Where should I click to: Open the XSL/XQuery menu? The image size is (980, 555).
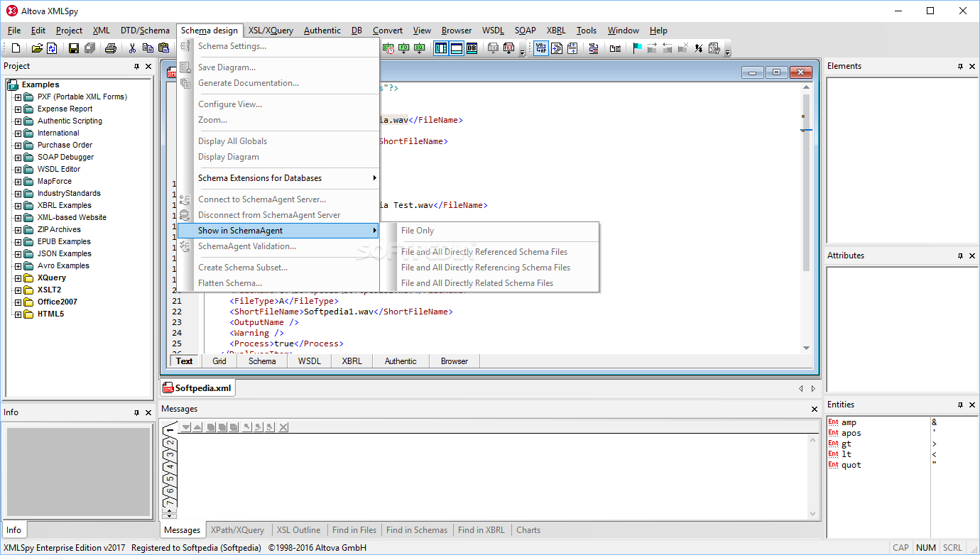271,31
